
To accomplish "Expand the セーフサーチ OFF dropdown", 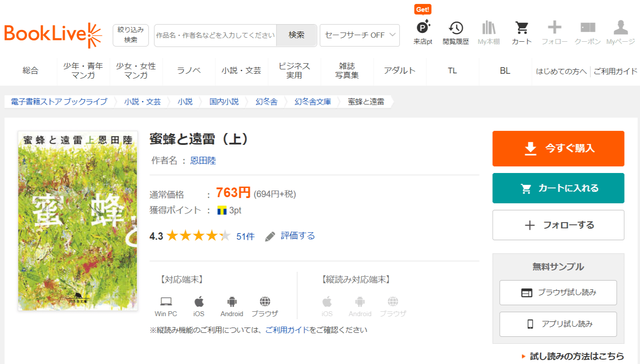I will tap(359, 35).
